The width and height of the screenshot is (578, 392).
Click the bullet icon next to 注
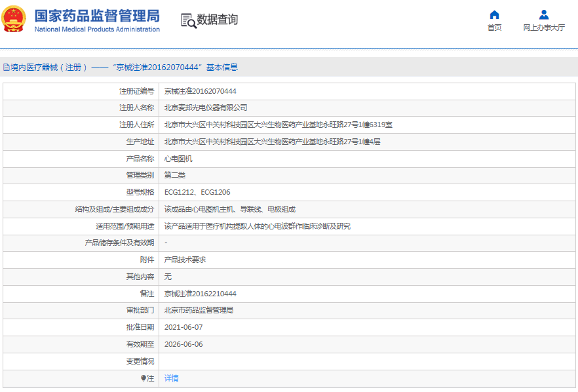(x=144, y=378)
